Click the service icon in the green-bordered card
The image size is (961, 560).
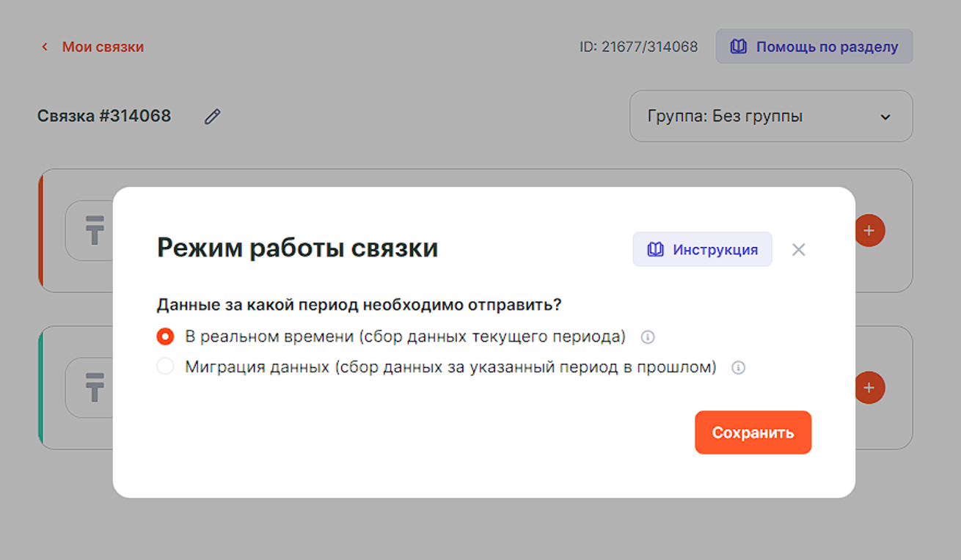[95, 386]
